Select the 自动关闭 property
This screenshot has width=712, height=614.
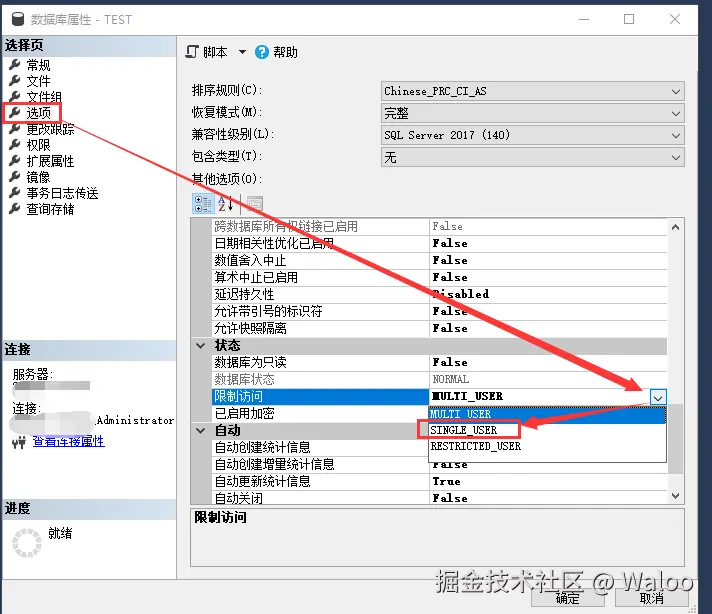[440, 498]
